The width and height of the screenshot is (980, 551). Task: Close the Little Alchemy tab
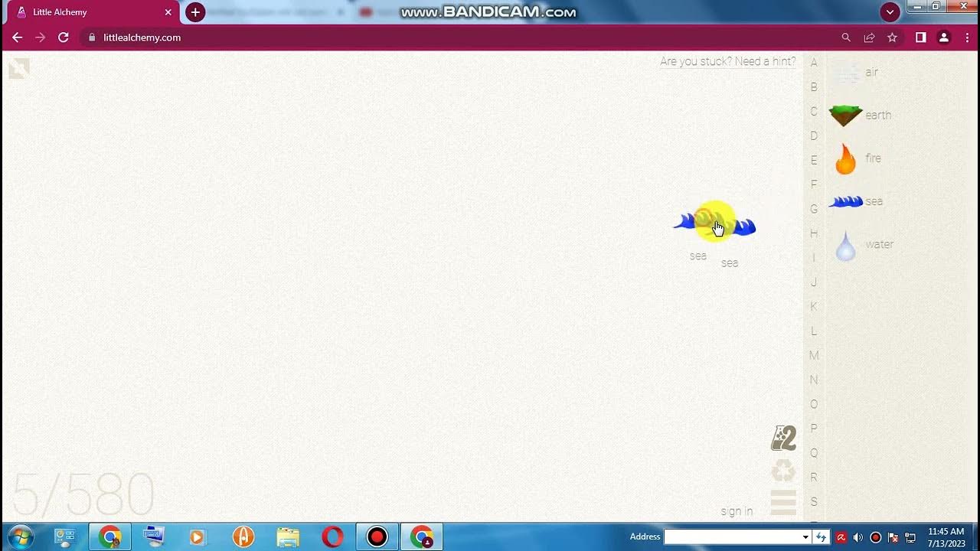[x=168, y=12]
